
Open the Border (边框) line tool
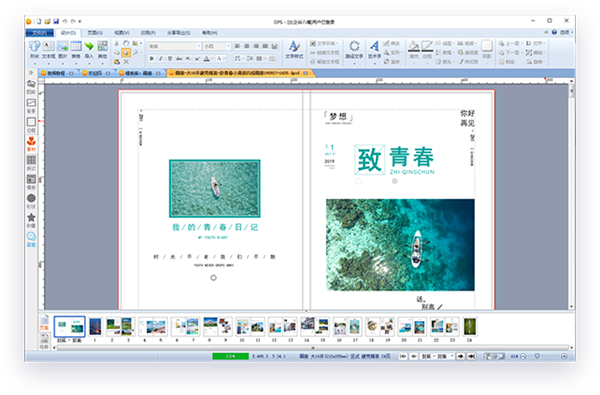coord(427,50)
